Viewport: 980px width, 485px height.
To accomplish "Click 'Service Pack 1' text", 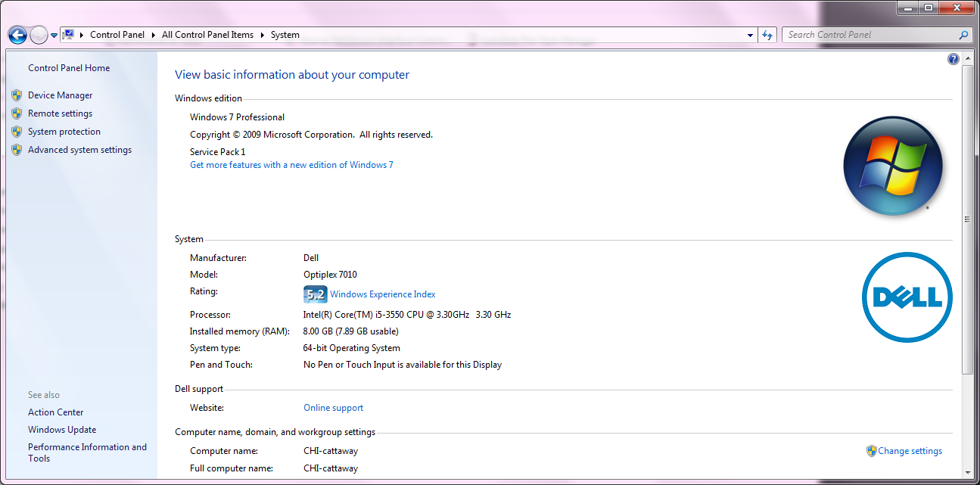I will (218, 152).
